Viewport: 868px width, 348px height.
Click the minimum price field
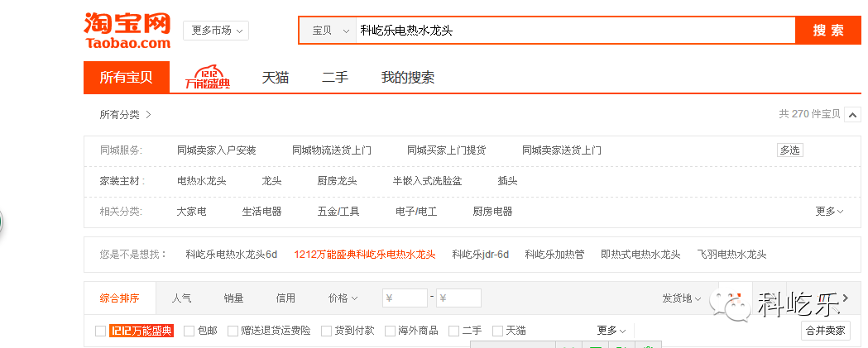[x=405, y=298]
